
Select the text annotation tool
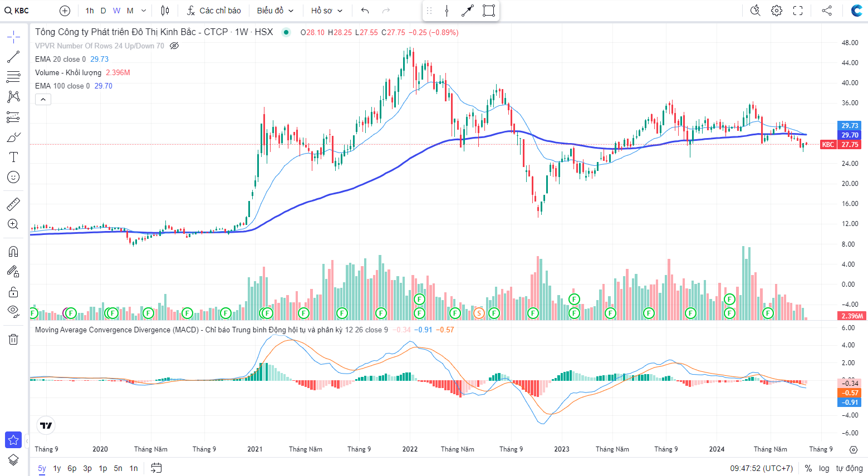[x=13, y=157]
